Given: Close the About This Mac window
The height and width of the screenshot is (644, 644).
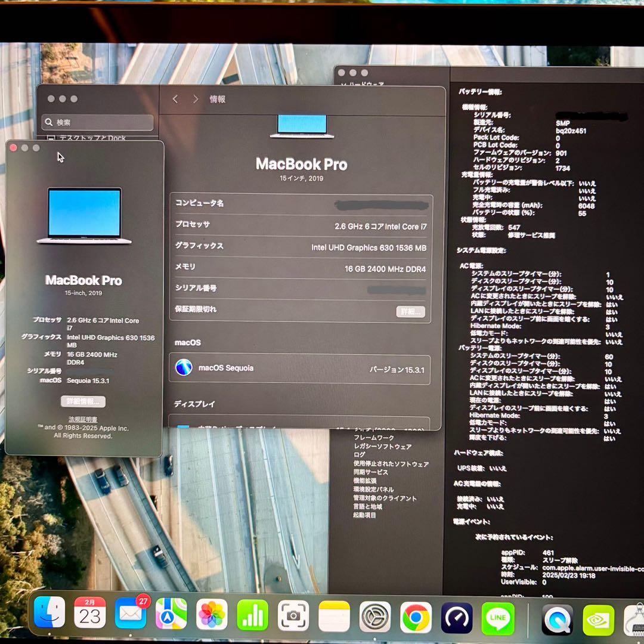Looking at the screenshot, I should [13, 148].
